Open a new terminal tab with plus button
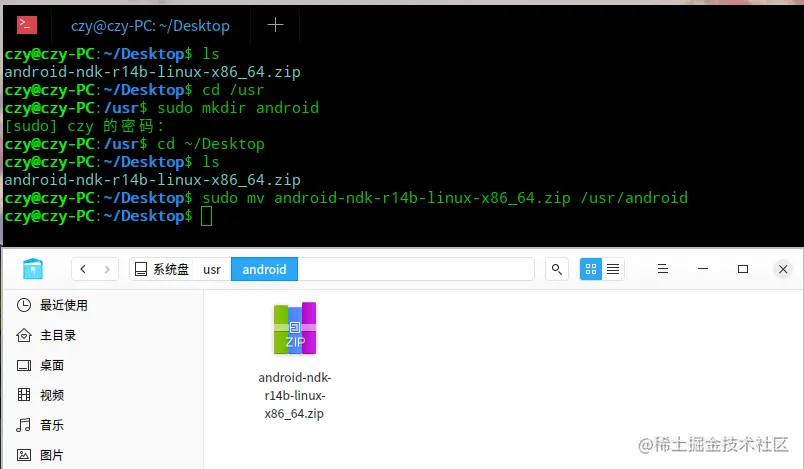Screen dimensions: 804x469 (275, 25)
